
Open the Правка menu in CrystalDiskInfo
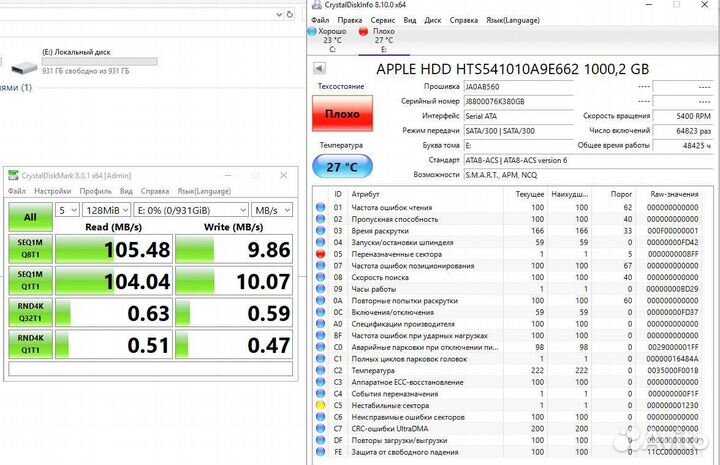coord(349,20)
